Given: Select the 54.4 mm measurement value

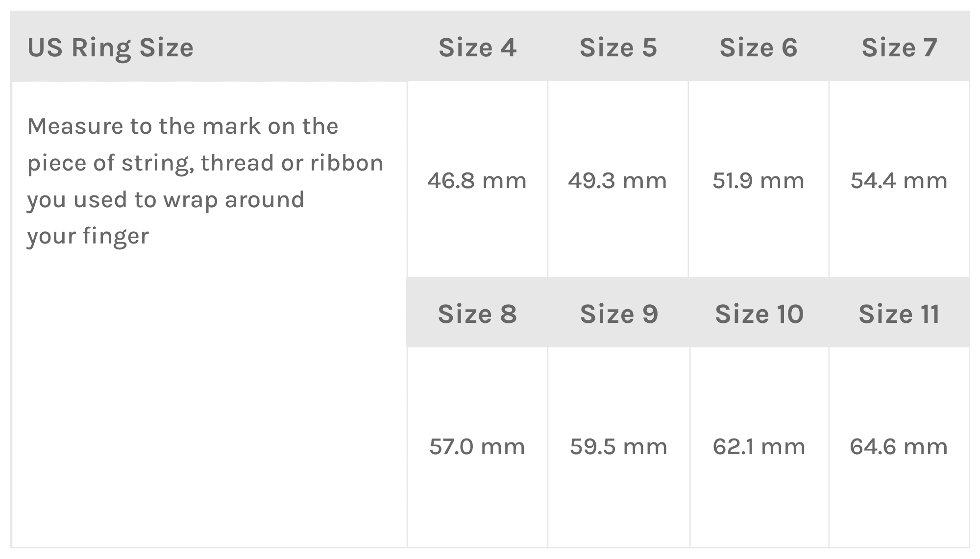Looking at the screenshot, I should coord(899,180).
